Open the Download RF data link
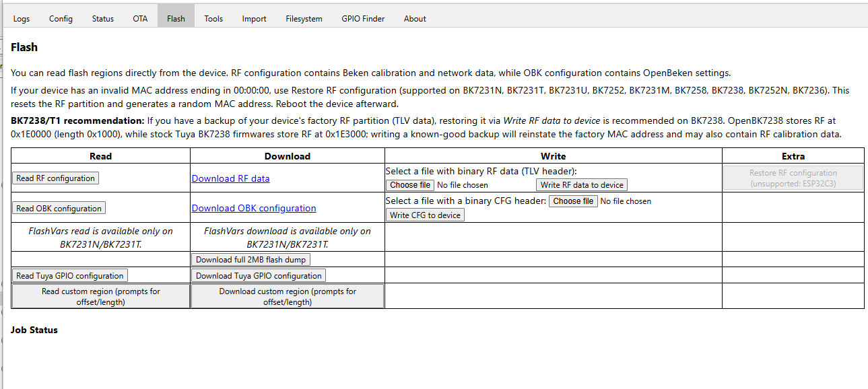The height and width of the screenshot is (389, 868). (x=231, y=178)
